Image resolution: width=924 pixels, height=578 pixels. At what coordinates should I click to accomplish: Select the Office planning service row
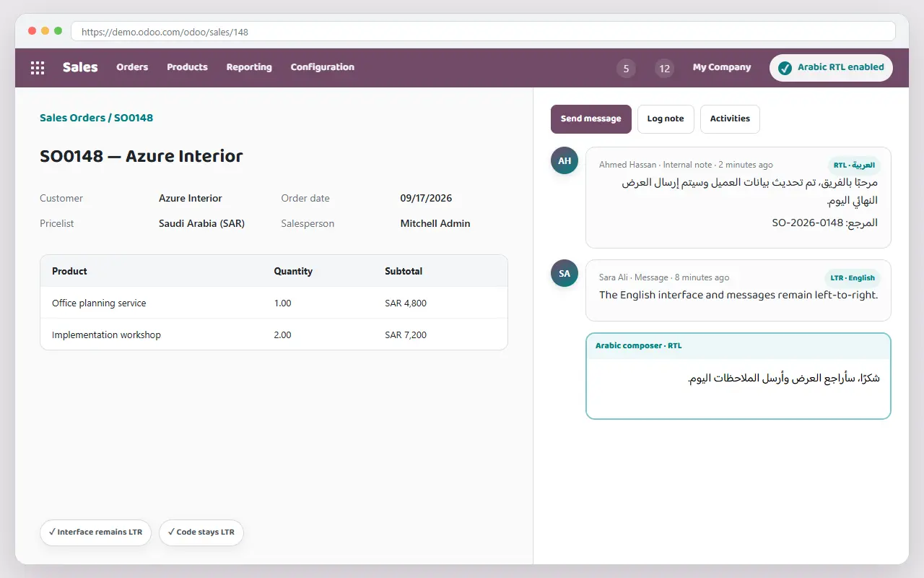[274, 303]
